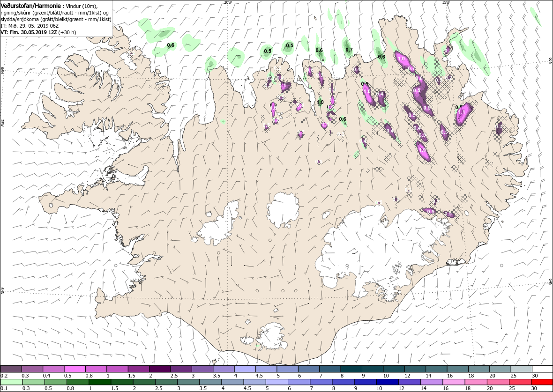Select the light grey swatch labeled 25 in purple row
Image resolution: width=553 pixels, height=392 pixels.
coord(521,369)
